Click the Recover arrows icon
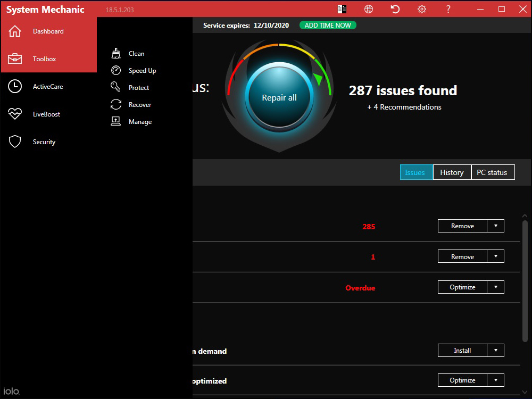This screenshot has width=532, height=399. (x=116, y=104)
